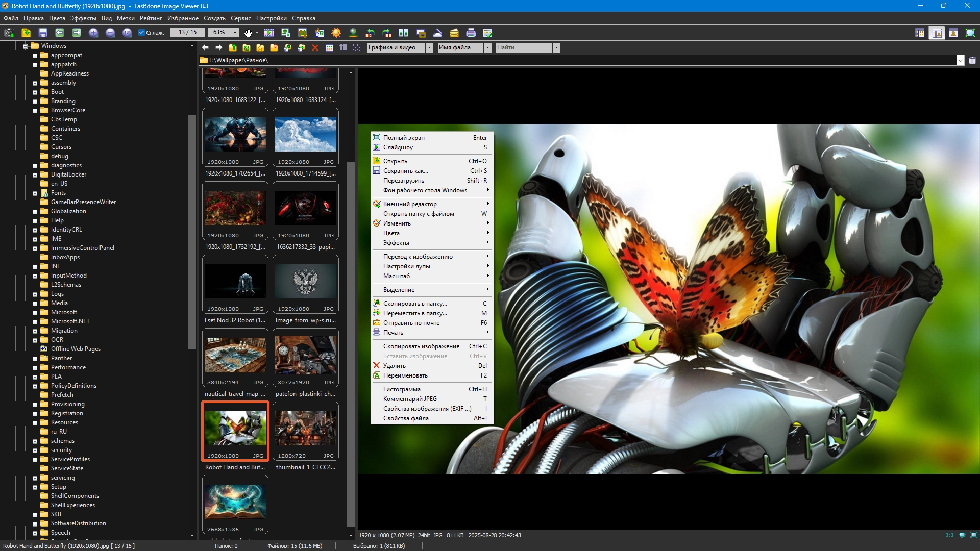Click the red Delete X in browser toolbar
Screen dimensions: 980x551
[315, 47]
